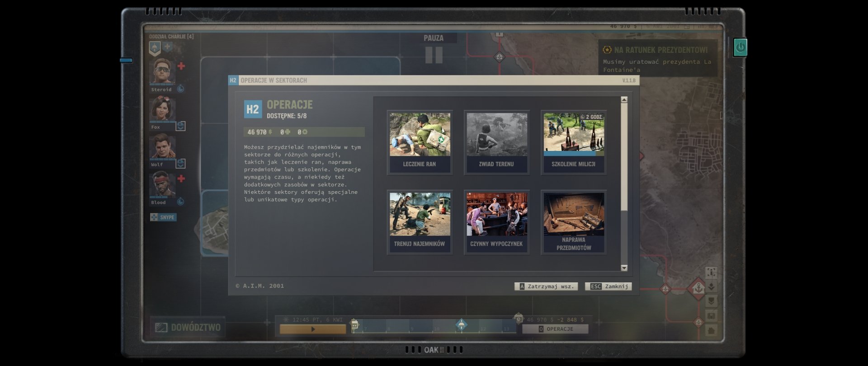This screenshot has width=868, height=366.
Task: Click the Pauza pause icon
Action: pos(434,55)
